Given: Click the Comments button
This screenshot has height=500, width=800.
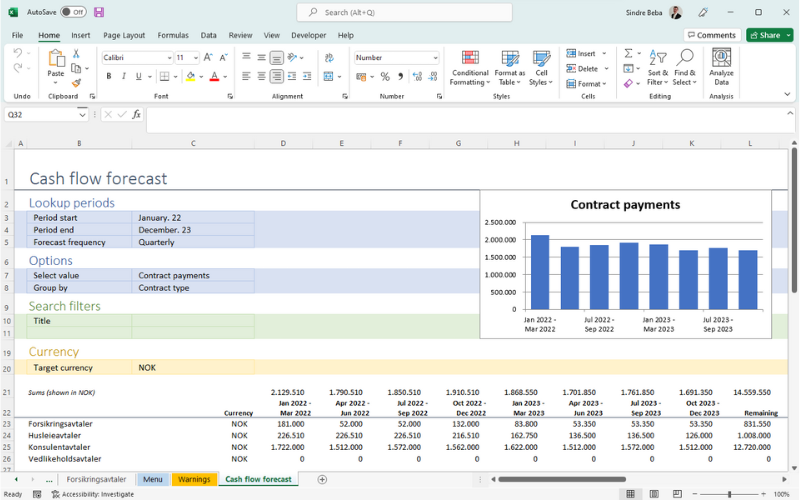Looking at the screenshot, I should [712, 35].
